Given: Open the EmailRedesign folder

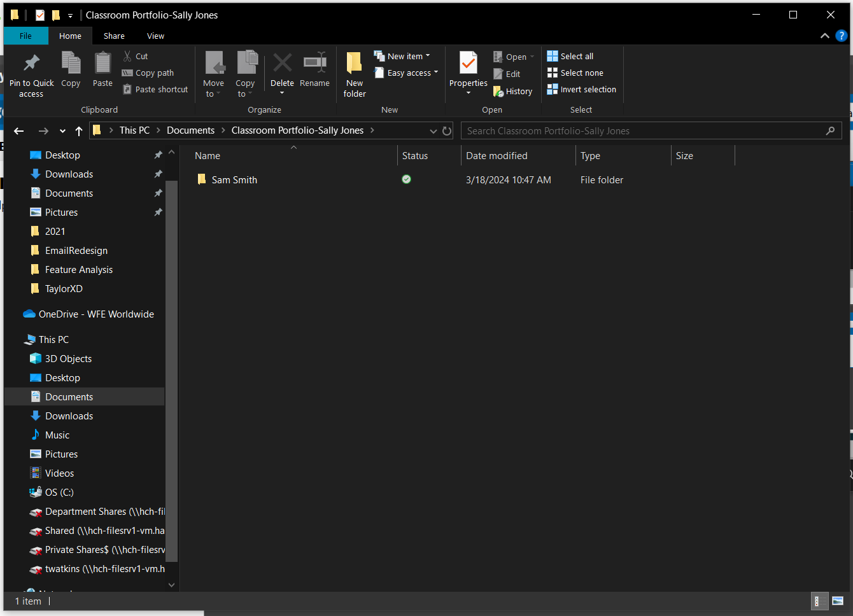Looking at the screenshot, I should point(76,251).
